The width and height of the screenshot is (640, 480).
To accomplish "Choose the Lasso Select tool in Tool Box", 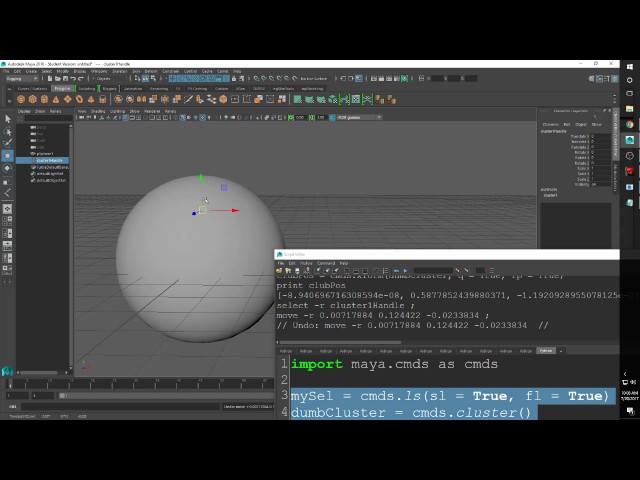I will (8, 131).
